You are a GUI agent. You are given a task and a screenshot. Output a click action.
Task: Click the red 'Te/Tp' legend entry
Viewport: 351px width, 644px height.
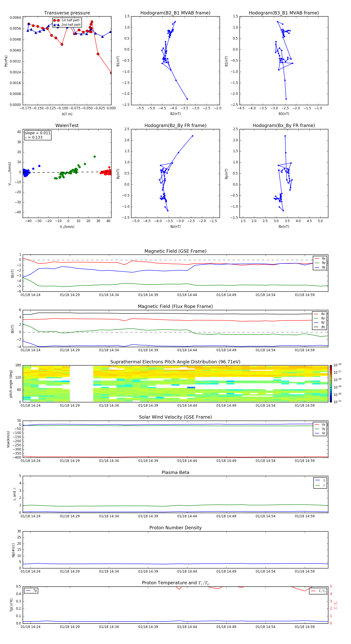322,591
